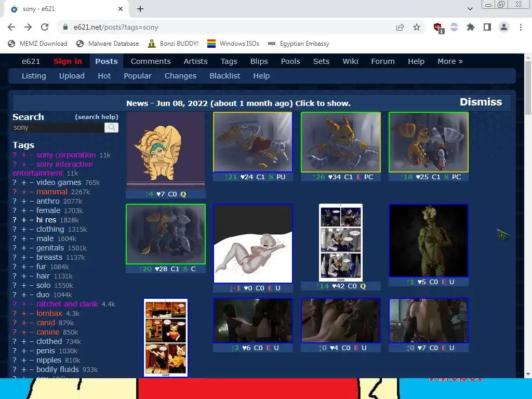Share this page using the share icon
This screenshot has height=399, width=532.
400,27
